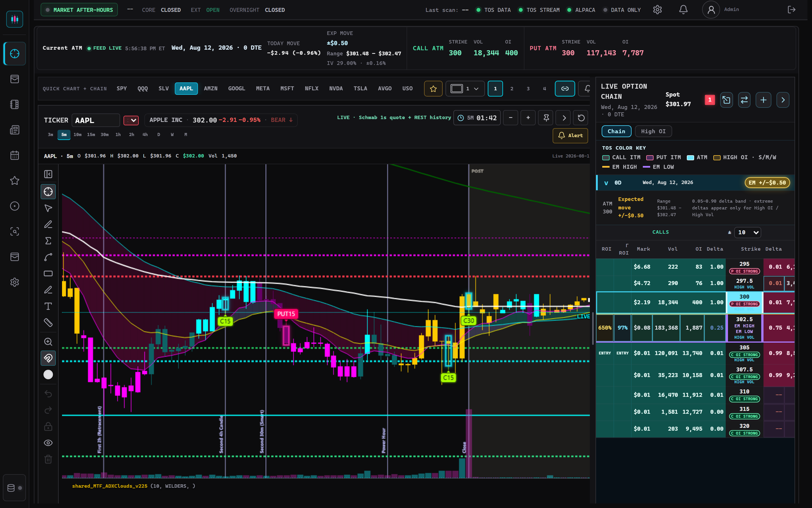Select the text annotation tool
Screen dimensions: 812x508
[x=48, y=306]
